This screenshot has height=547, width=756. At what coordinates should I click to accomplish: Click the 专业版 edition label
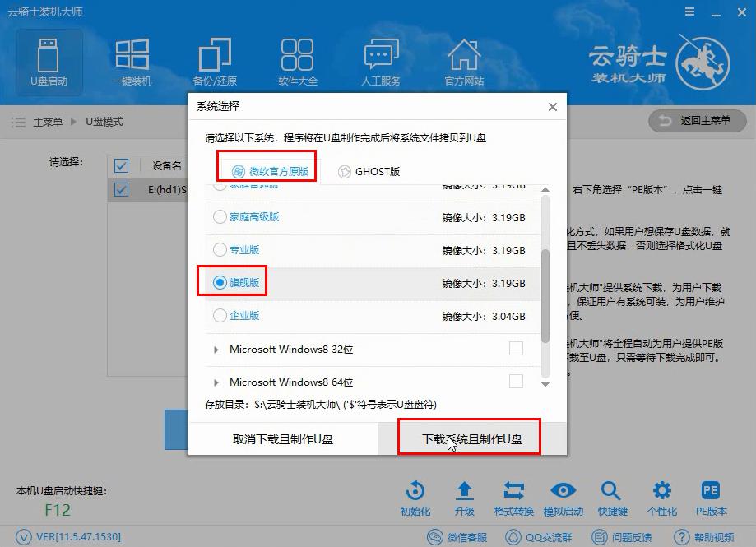click(244, 249)
